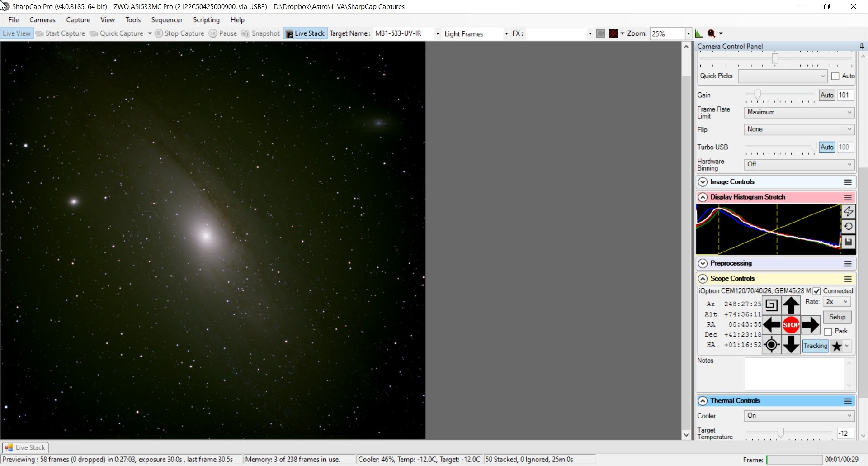
Task: Open the Frame Rate Limit dropdown
Action: tap(799, 112)
